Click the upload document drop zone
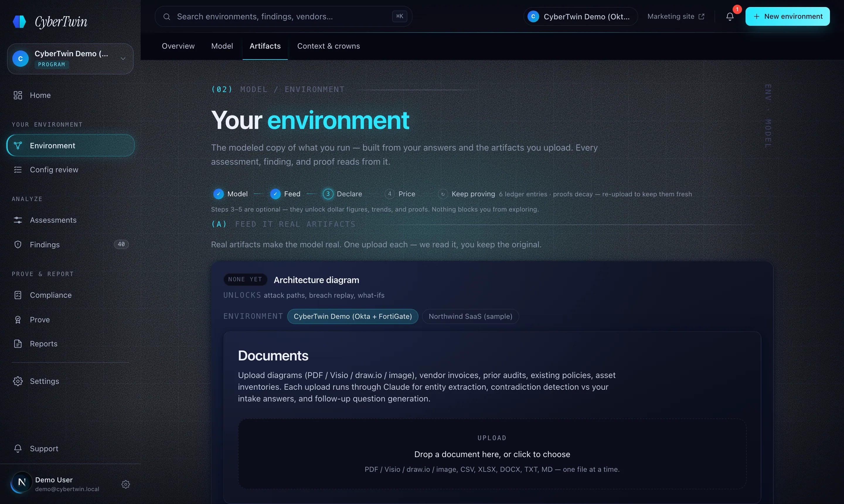844x504 pixels. coord(492,454)
